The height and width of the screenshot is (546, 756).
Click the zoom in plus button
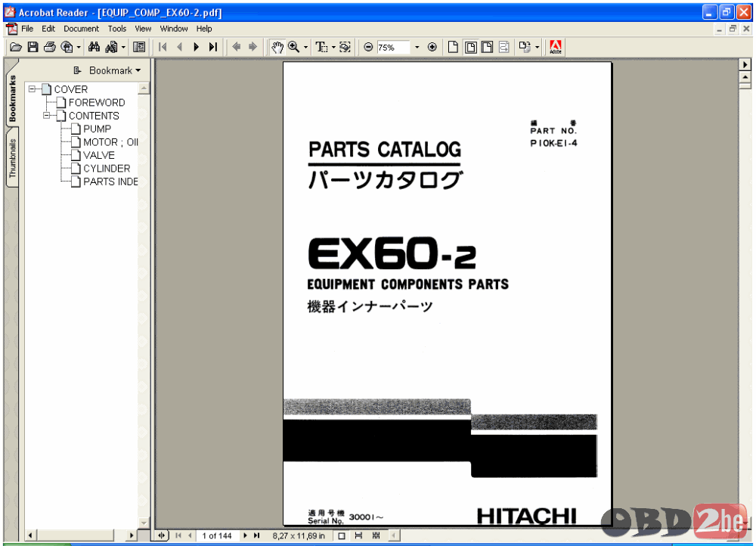(x=432, y=47)
